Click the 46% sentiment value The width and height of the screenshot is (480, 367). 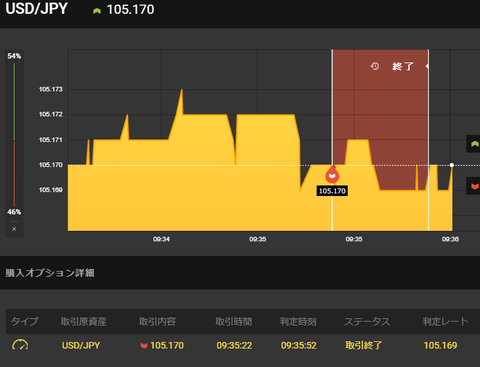pyautogui.click(x=14, y=212)
